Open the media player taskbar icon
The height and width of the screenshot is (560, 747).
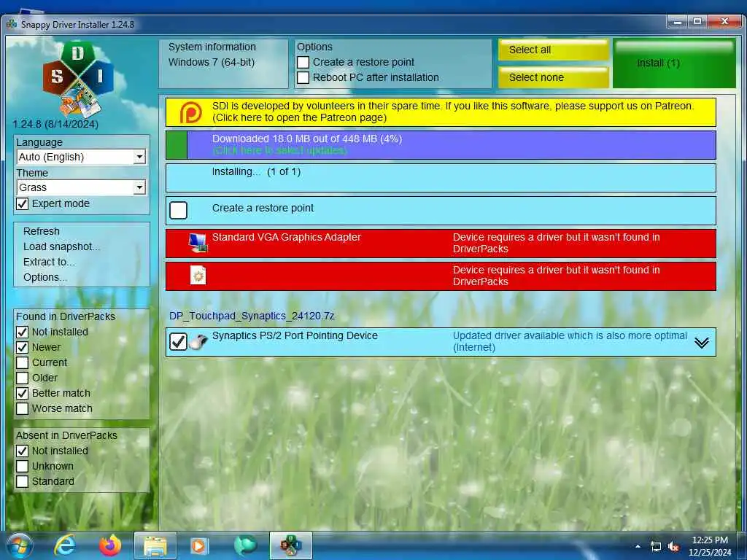tap(199, 545)
